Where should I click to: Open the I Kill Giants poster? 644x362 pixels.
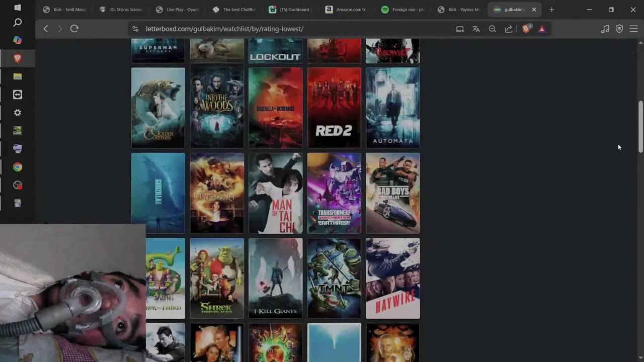(x=276, y=279)
